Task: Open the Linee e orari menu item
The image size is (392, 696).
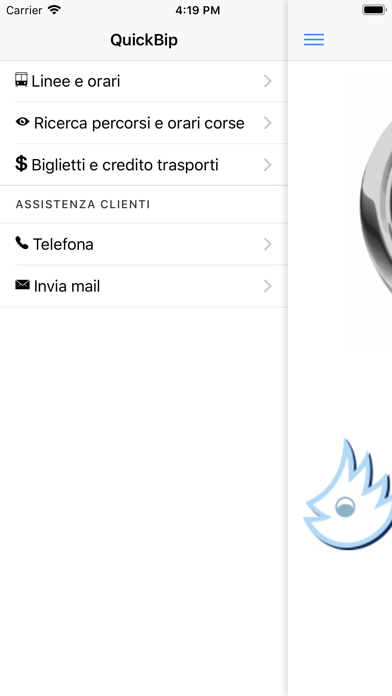Action: pos(144,81)
